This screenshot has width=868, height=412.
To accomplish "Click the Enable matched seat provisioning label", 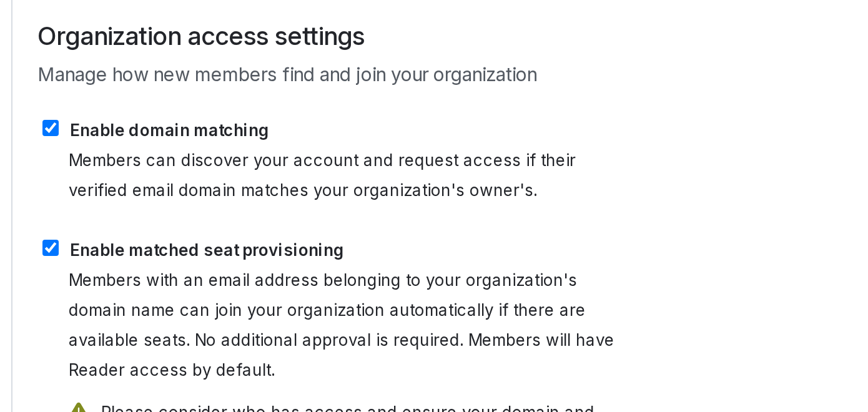I will pyautogui.click(x=206, y=250).
